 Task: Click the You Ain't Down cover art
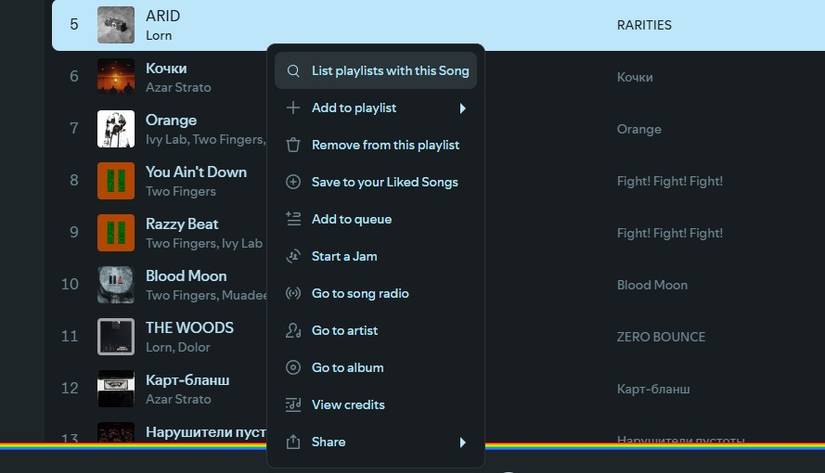116,180
